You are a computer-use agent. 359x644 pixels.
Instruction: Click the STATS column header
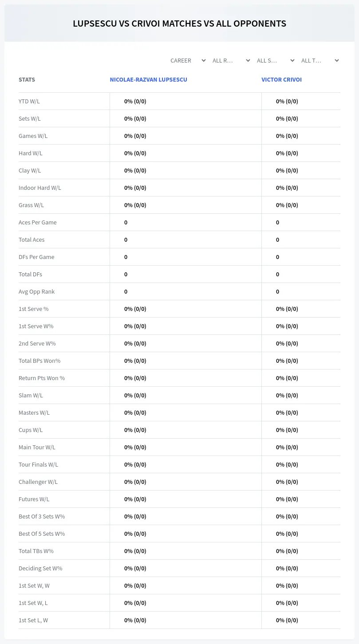pos(27,79)
